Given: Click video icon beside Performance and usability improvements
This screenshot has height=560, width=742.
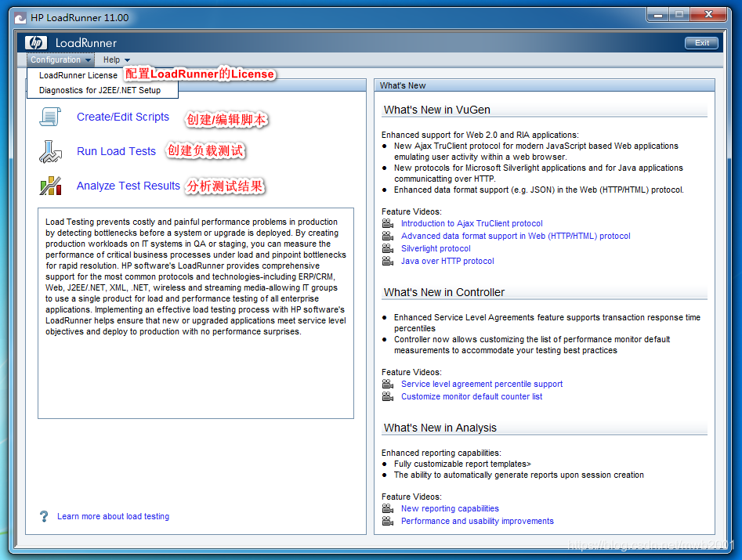Looking at the screenshot, I should (x=388, y=521).
